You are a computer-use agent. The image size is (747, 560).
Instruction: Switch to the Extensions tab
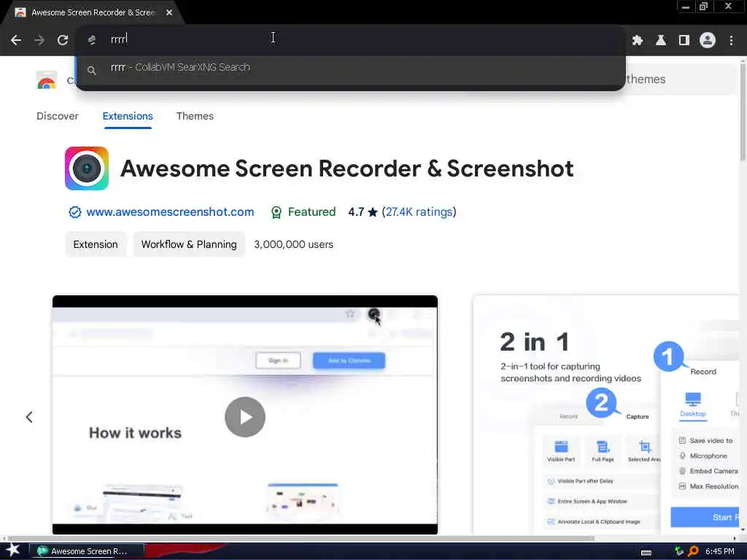[x=128, y=116]
